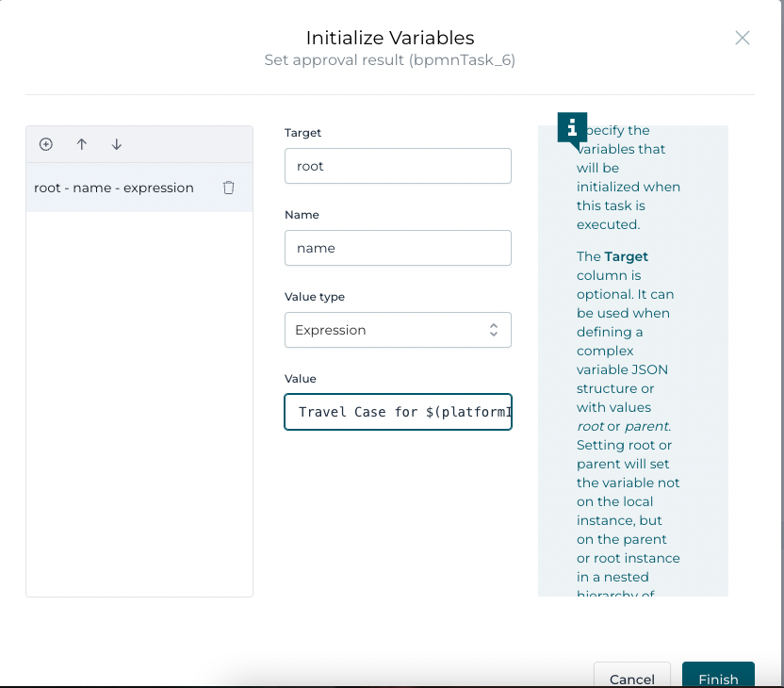Click the add variable plus icon

(x=45, y=144)
